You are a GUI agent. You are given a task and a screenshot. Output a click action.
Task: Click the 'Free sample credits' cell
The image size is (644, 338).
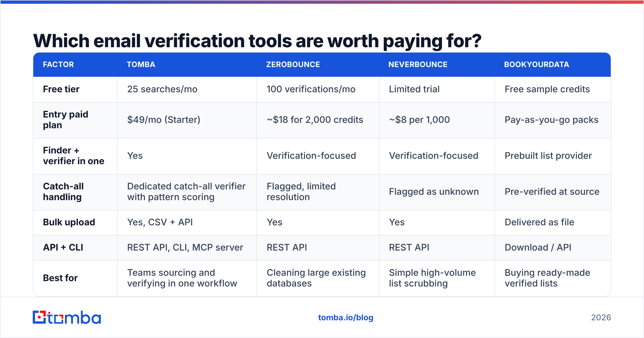pos(547,89)
